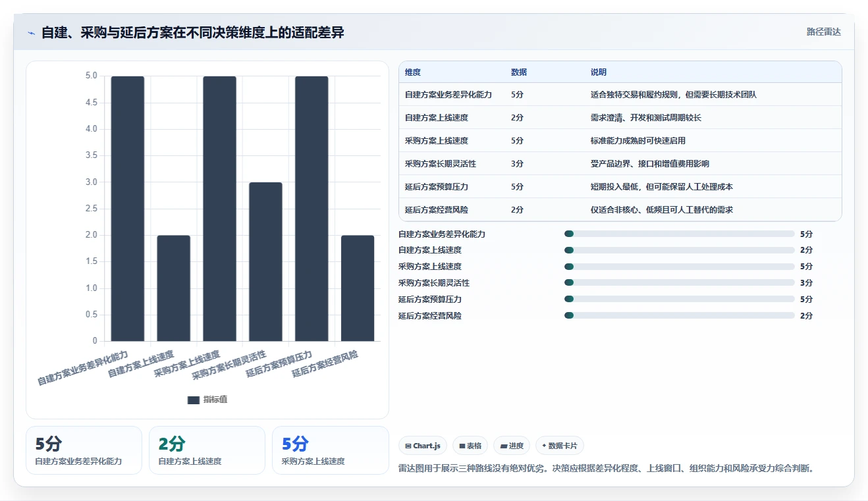The height and width of the screenshot is (501, 868).
Task: Select the 表格 tag chip
Action: pyautogui.click(x=470, y=446)
